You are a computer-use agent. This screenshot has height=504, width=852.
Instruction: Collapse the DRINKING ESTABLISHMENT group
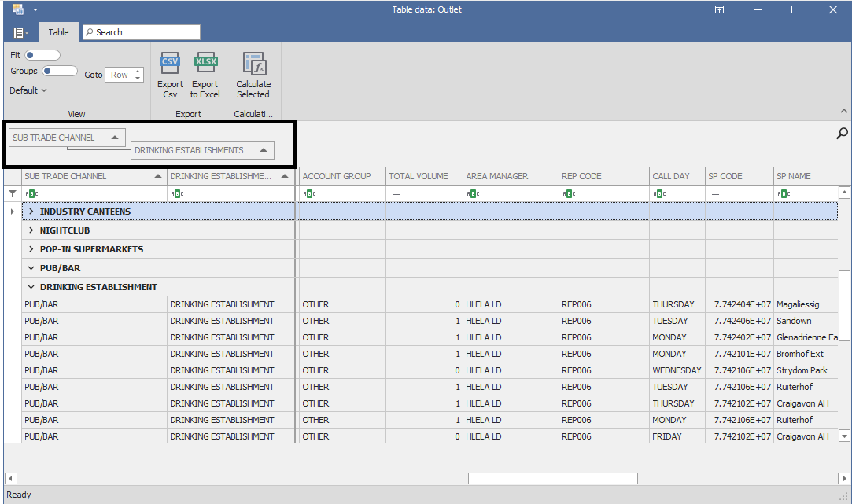coord(31,287)
